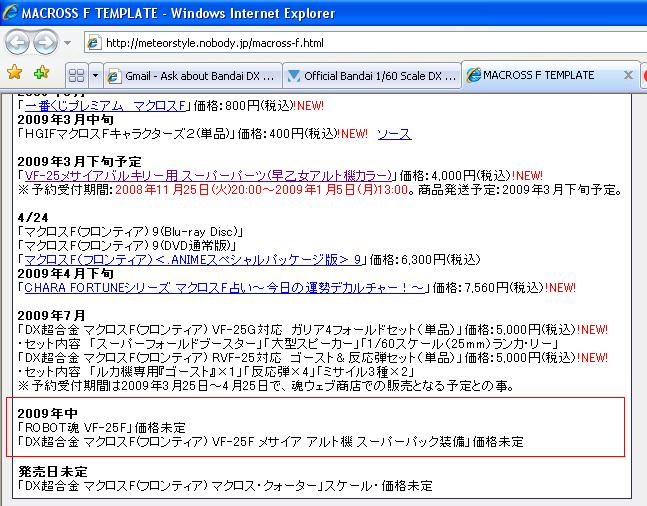Open the ソース link after HGIF line
The image size is (647, 506).
pos(394,134)
